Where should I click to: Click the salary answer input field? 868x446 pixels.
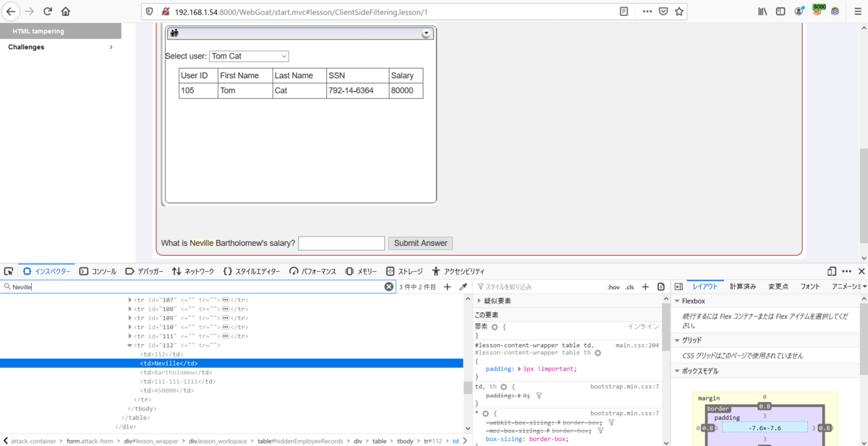(341, 244)
